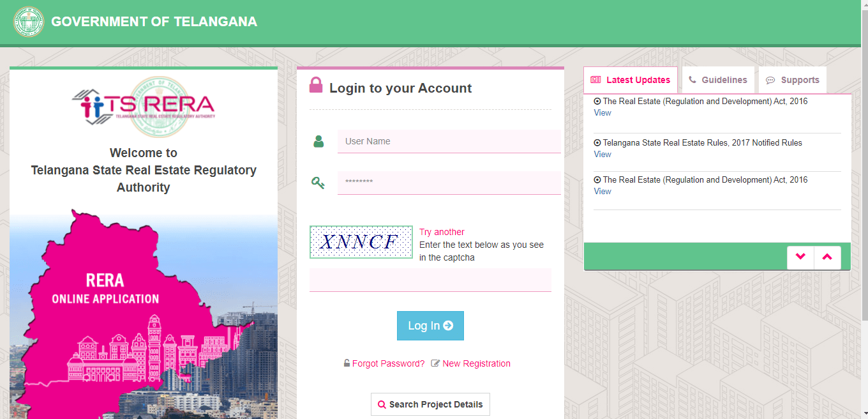868x419 pixels.
Task: Open the Supports tab
Action: 793,80
